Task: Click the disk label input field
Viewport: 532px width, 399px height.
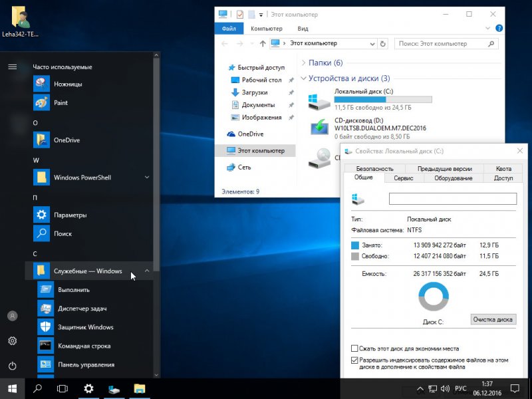Action: click(453, 198)
